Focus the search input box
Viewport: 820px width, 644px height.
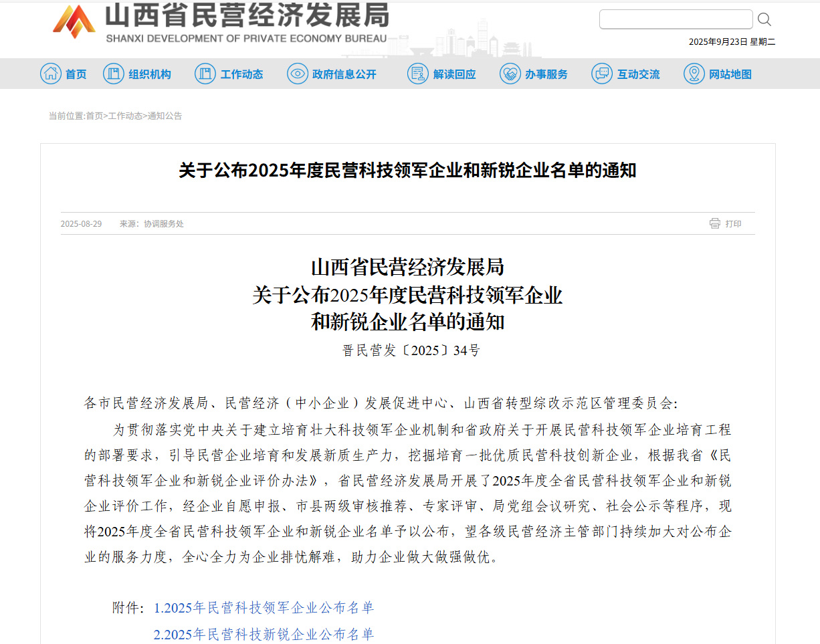pos(676,19)
